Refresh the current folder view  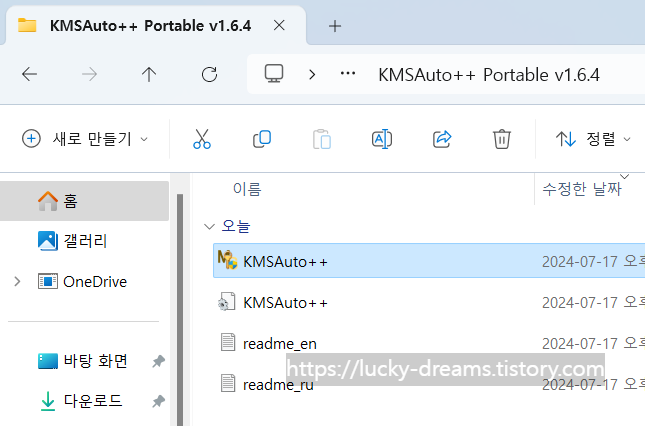(209, 74)
